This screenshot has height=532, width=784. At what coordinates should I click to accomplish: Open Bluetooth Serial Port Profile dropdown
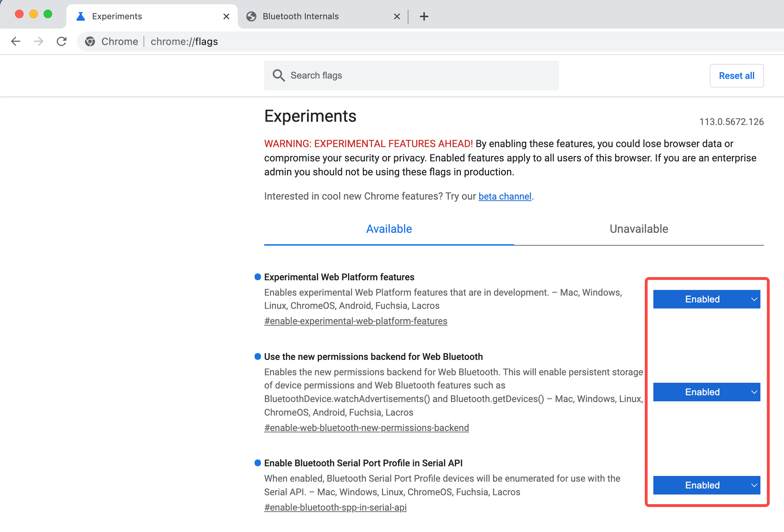[707, 485]
